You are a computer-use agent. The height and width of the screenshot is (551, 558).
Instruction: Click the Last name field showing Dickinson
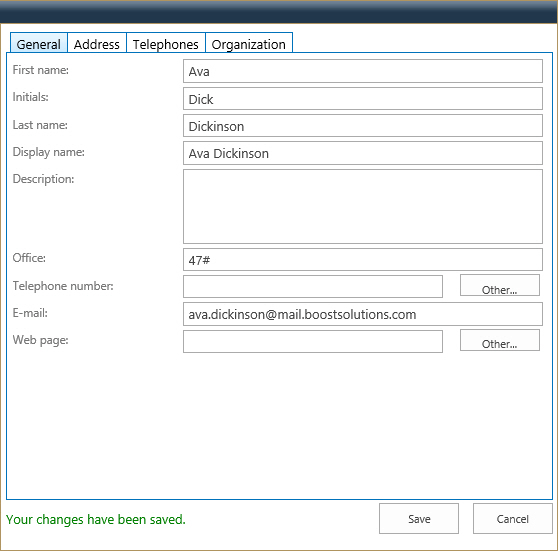tap(363, 126)
